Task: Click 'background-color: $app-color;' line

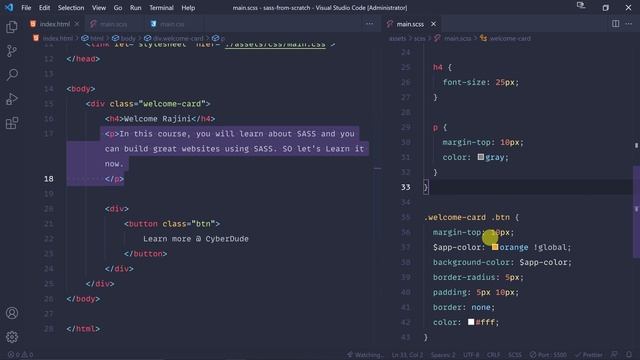Action: [x=502, y=262]
